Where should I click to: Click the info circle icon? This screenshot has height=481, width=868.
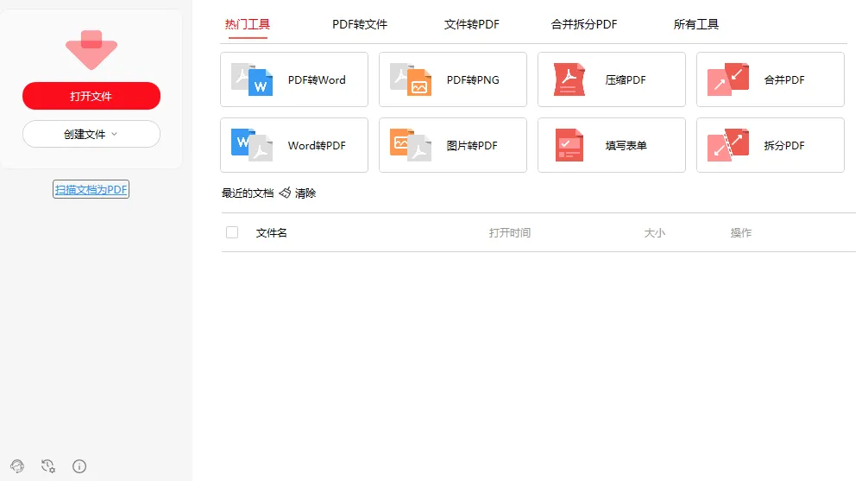click(79, 466)
